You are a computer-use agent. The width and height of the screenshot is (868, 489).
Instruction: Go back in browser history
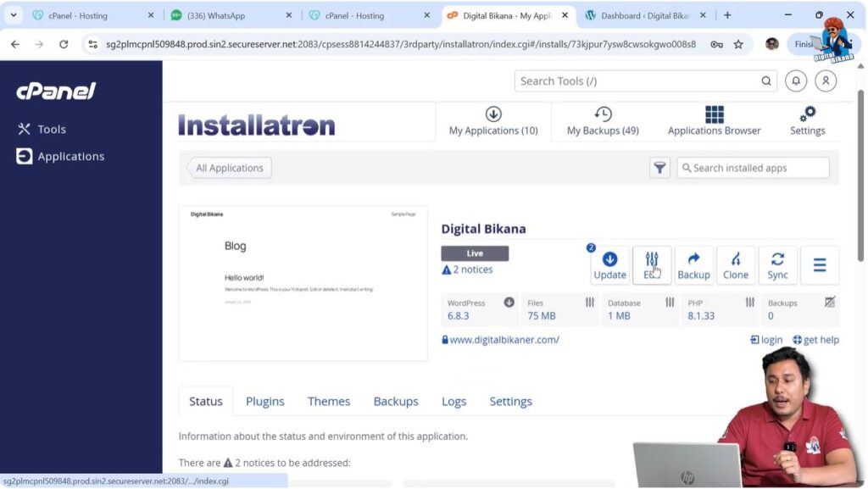click(15, 44)
